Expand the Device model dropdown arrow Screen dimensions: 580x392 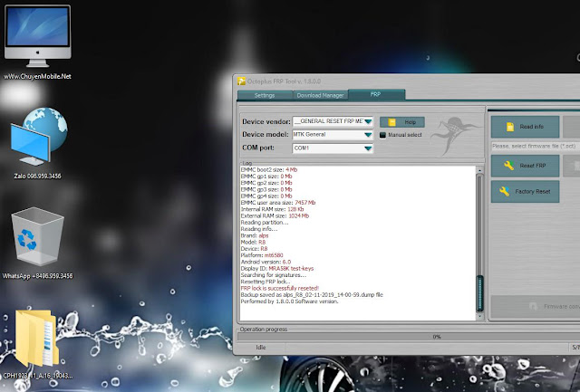368,135
